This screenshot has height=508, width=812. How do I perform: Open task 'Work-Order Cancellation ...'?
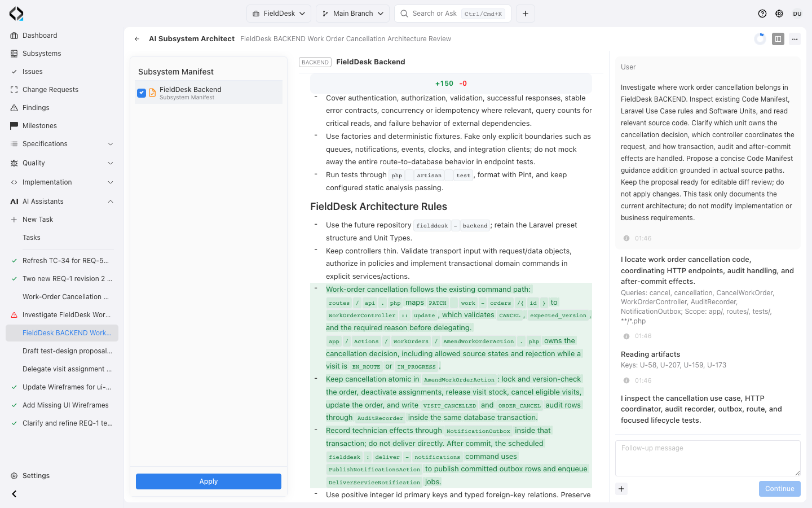click(62, 297)
